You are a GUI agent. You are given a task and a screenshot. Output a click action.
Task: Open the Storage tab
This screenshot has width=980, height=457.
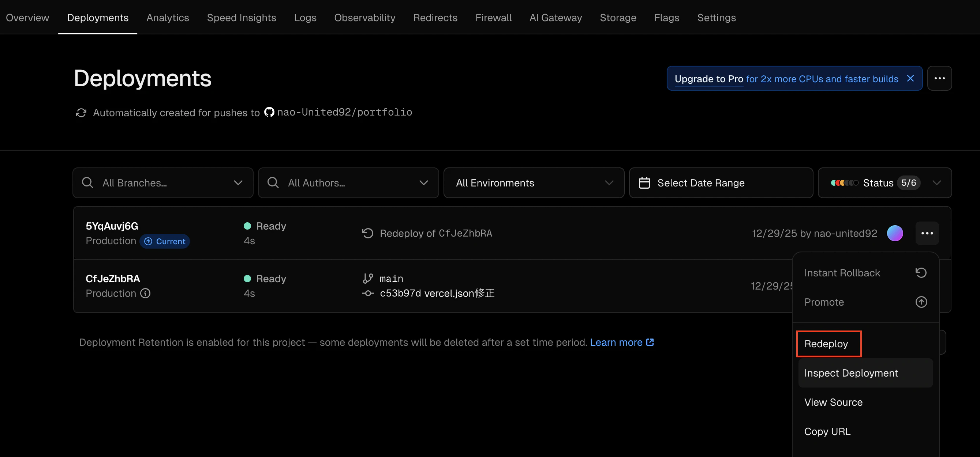618,18
